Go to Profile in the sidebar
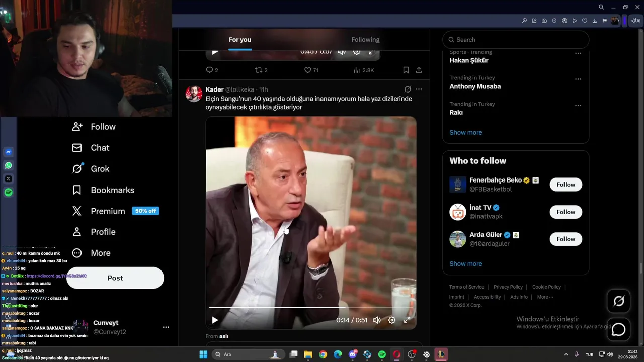Screen dimensions: 644x362 (94, 232)
